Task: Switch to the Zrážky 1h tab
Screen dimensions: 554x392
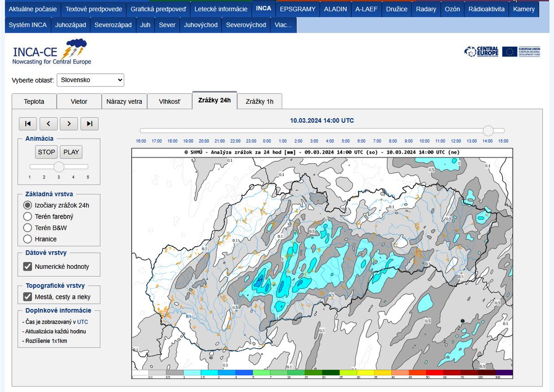Action: (259, 101)
